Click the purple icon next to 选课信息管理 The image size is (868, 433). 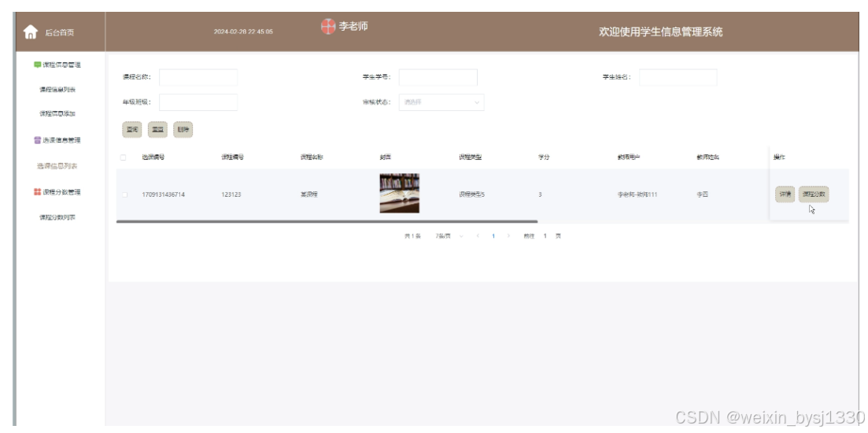(38, 140)
